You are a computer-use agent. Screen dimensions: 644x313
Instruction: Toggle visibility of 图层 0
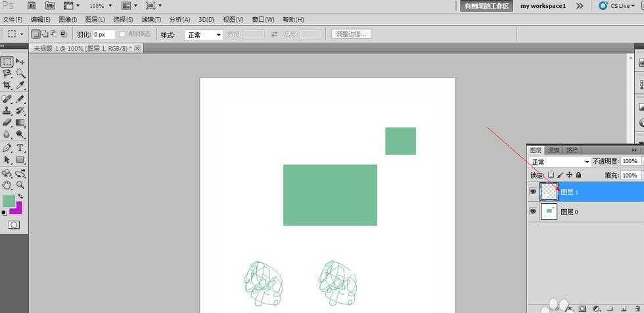point(532,212)
